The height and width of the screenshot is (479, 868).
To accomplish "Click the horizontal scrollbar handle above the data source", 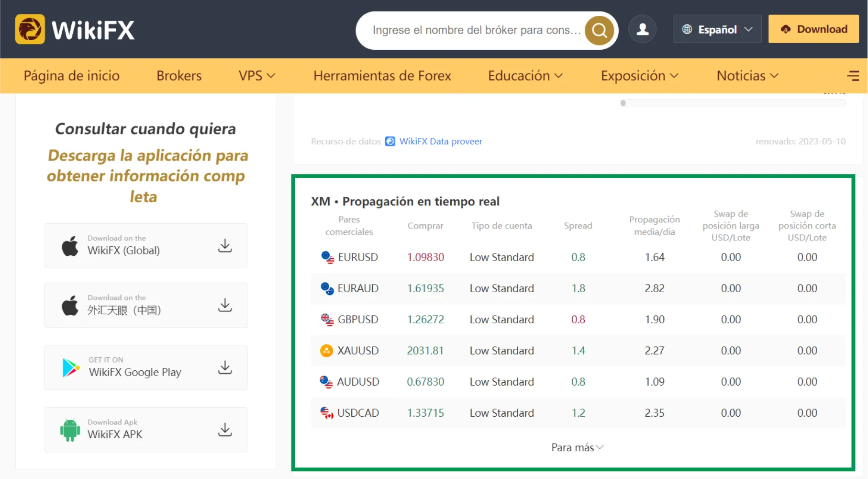I will tap(623, 103).
